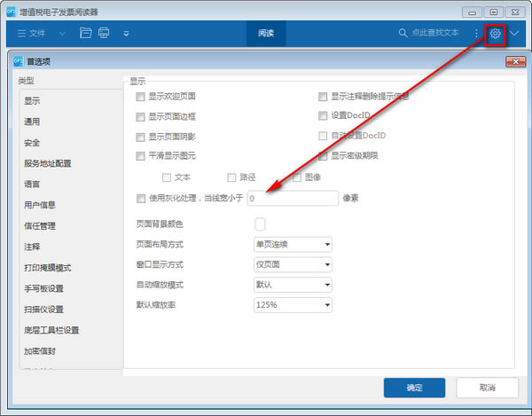This screenshot has height=416, width=532.
Task: Collapse the ribbon with the chevron icon
Action: pyautogui.click(x=514, y=33)
